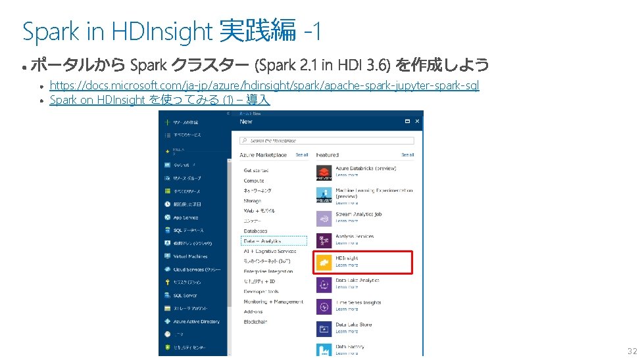Select the 'Enterprise Integration' category
644x362 pixels.
(x=268, y=271)
